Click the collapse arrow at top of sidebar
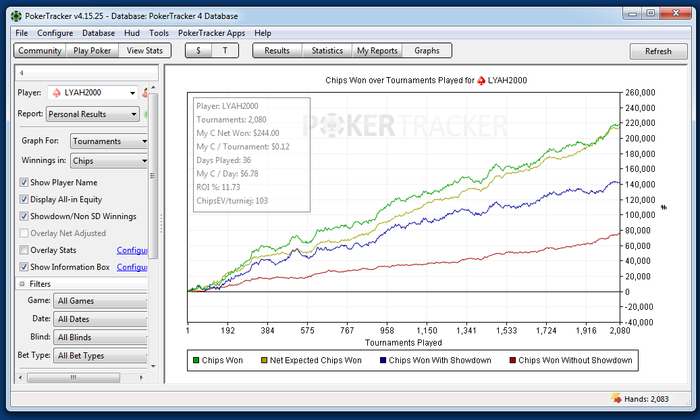The image size is (700, 420). pyautogui.click(x=21, y=72)
